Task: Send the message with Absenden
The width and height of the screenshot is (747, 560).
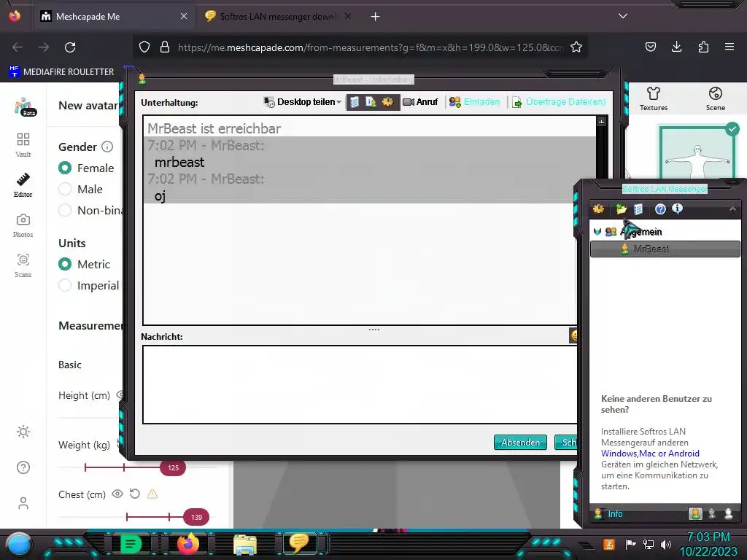Action: pos(520,443)
